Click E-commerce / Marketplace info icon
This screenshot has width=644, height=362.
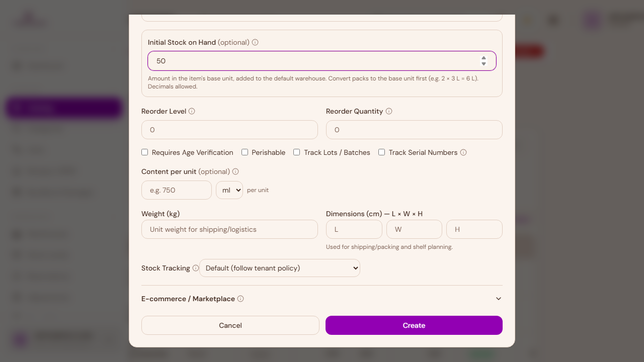tap(240, 299)
